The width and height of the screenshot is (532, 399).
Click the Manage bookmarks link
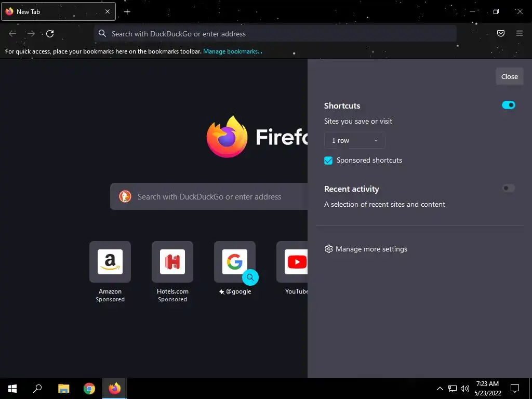(x=232, y=51)
